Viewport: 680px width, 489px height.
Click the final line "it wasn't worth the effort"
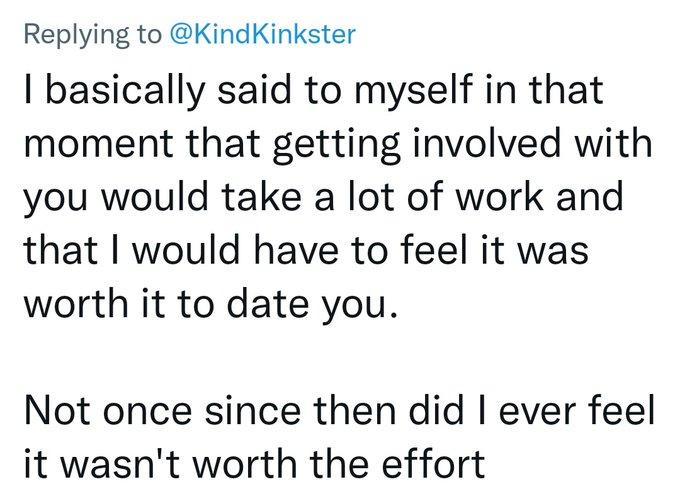tap(255, 464)
